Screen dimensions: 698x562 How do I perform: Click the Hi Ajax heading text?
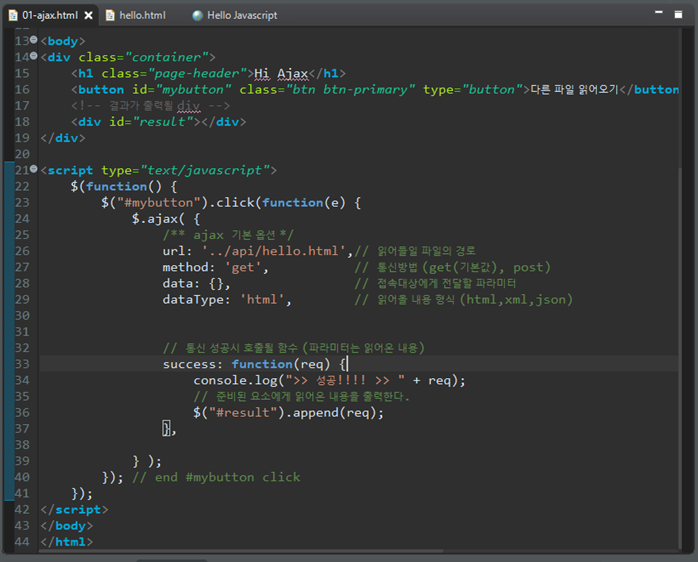pyautogui.click(x=281, y=73)
